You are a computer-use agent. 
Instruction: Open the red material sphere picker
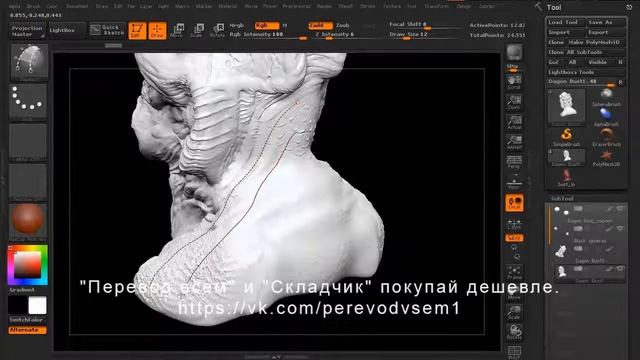tap(28, 222)
